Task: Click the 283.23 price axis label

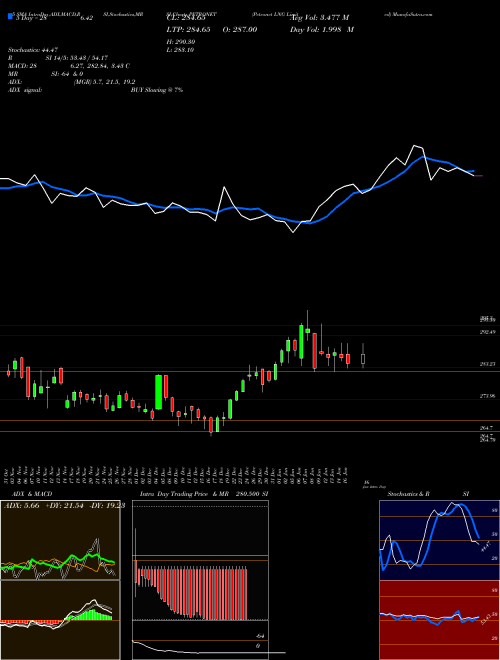Action: coord(488,364)
